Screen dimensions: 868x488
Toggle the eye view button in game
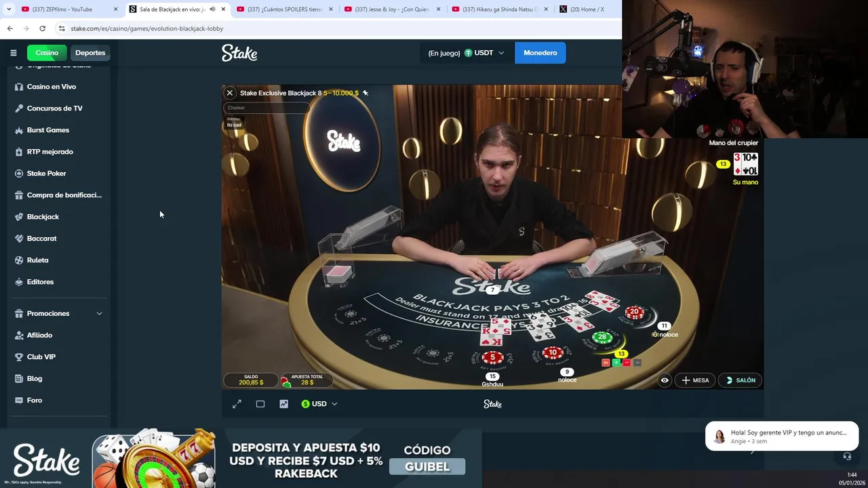click(665, 380)
